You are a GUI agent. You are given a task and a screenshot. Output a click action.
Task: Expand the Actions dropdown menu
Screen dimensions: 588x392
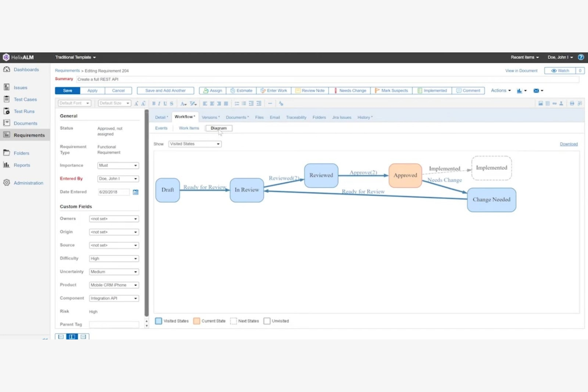coord(500,90)
